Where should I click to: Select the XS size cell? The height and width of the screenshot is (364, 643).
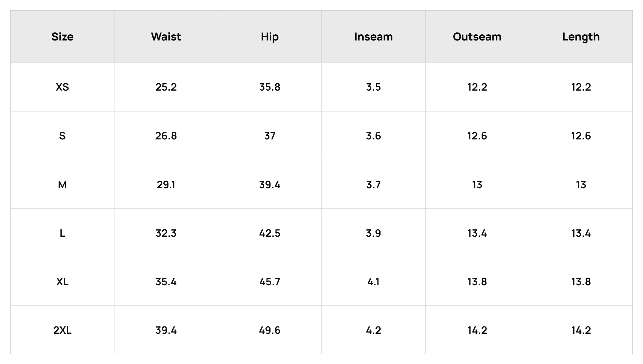coord(62,87)
